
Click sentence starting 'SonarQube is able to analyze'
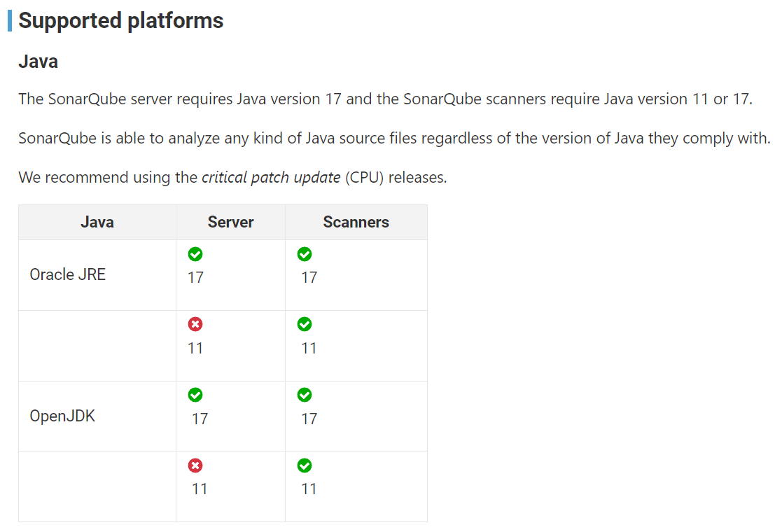[394, 138]
